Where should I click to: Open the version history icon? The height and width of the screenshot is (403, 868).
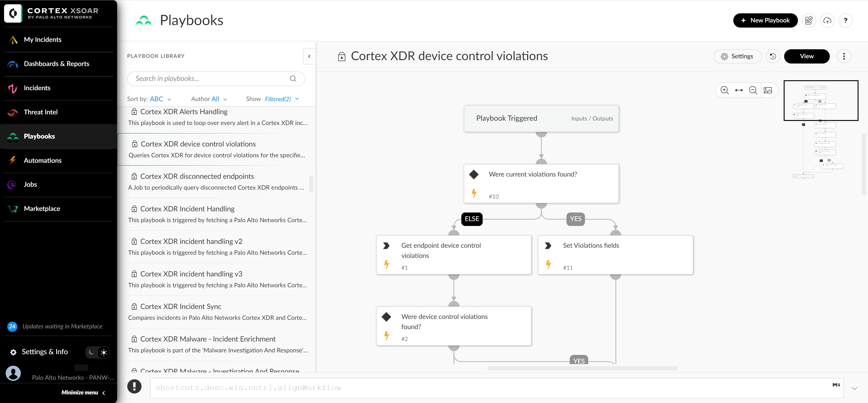[x=773, y=56]
